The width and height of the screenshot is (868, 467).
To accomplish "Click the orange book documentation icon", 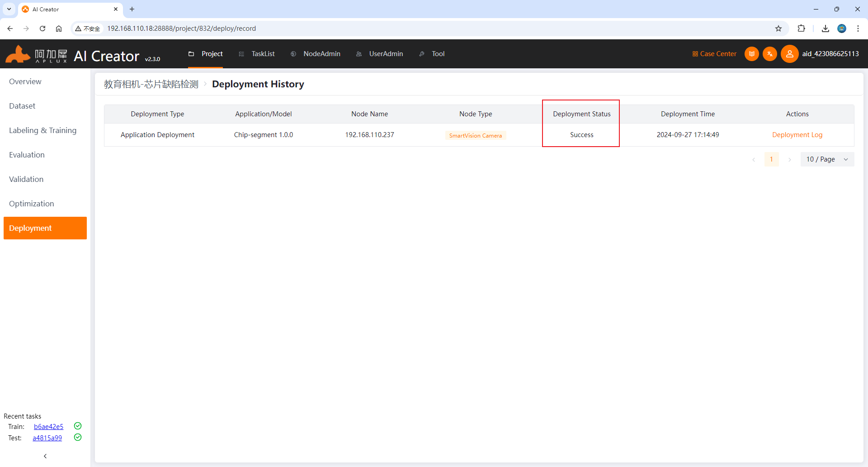I will 752,54.
